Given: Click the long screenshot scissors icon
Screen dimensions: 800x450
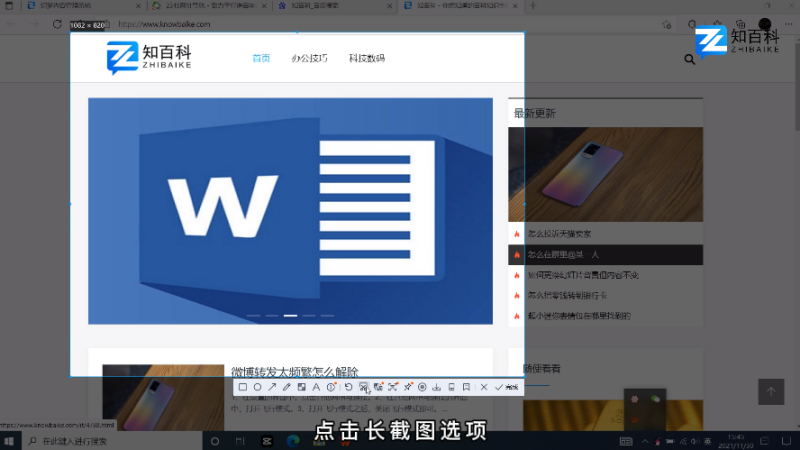Looking at the screenshot, I should click(x=363, y=387).
